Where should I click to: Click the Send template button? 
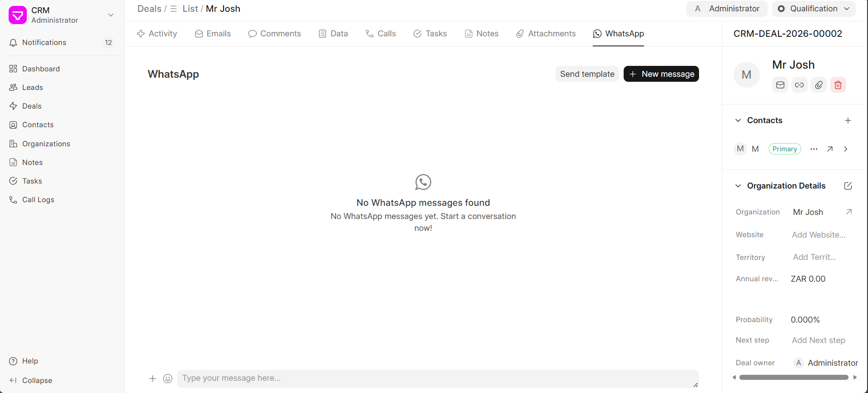pos(587,74)
